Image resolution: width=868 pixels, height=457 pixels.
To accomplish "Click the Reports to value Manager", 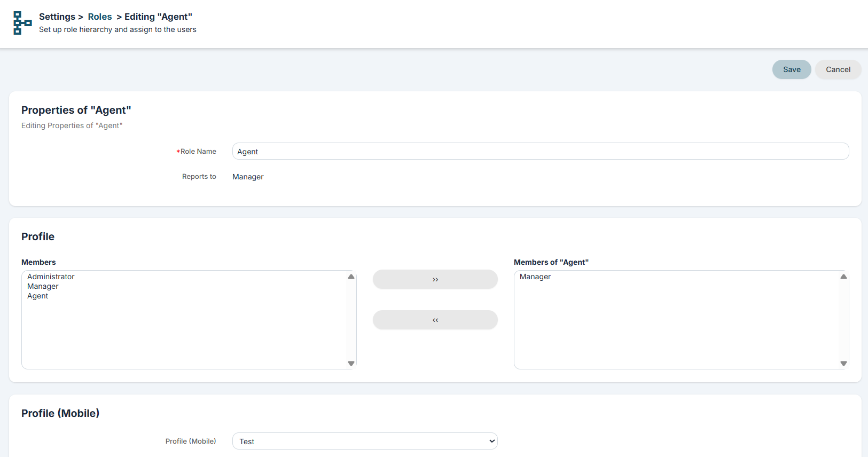I will (248, 177).
